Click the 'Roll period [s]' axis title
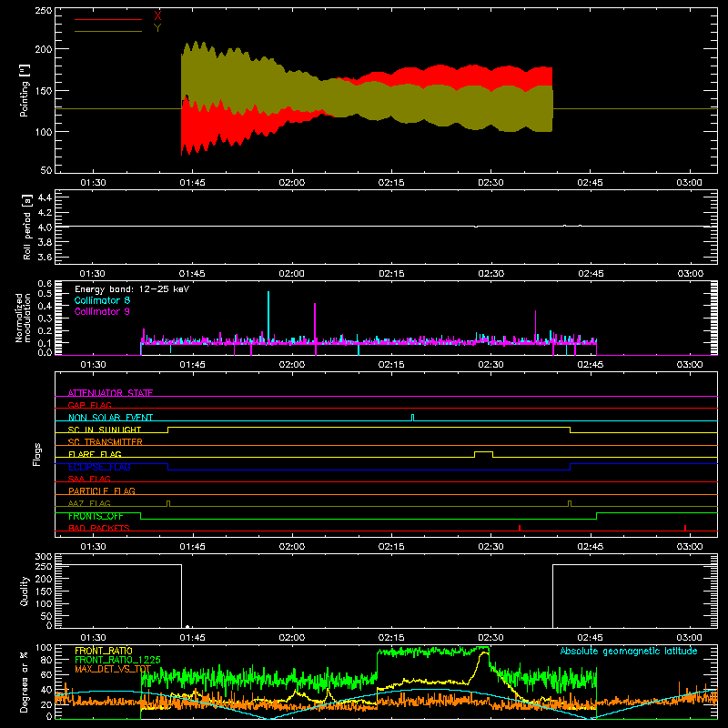This screenshot has width=728, height=728. 26,227
